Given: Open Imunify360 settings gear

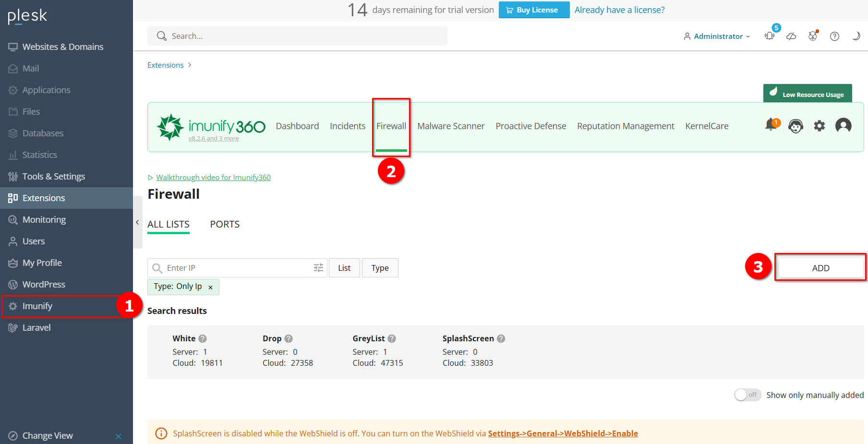Looking at the screenshot, I should (820, 126).
